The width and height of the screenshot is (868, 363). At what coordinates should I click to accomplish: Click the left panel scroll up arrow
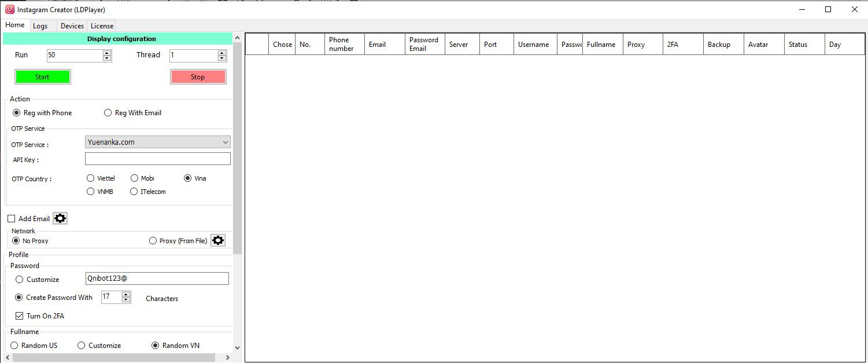(x=237, y=38)
